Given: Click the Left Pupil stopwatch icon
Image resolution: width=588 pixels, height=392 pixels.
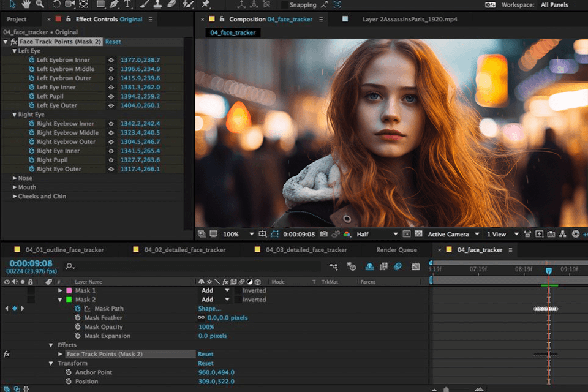Looking at the screenshot, I should tap(31, 96).
